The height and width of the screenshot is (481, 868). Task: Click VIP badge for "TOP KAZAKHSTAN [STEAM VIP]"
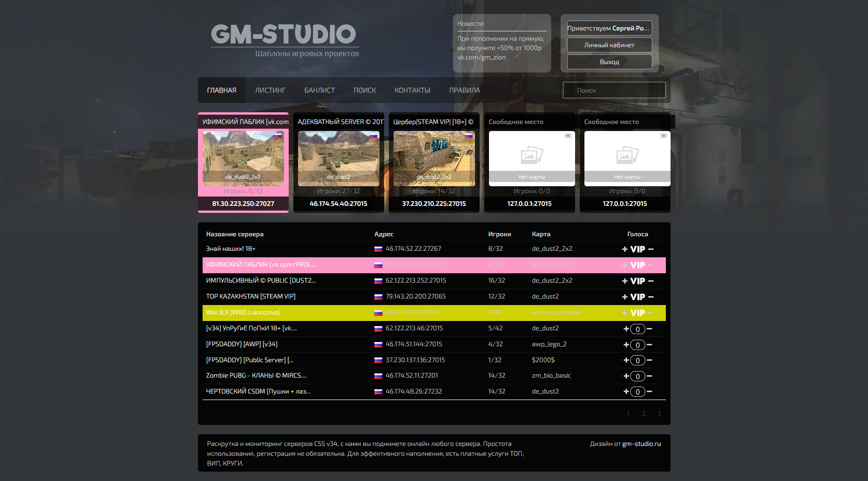637,297
